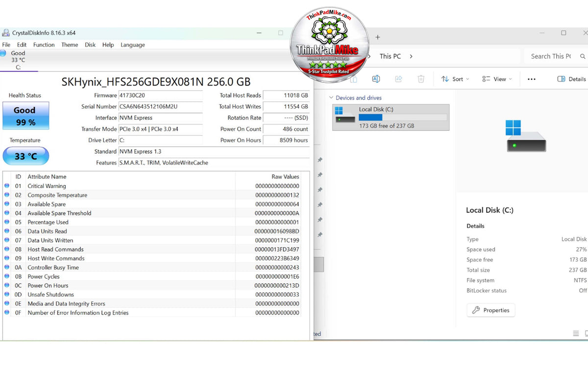Toggle the Details pane button
The height and width of the screenshot is (369, 588).
coord(571,79)
